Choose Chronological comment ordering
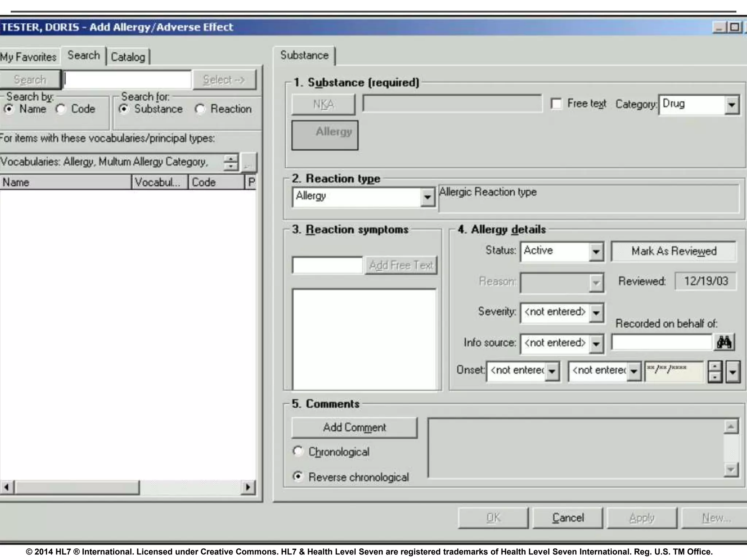The height and width of the screenshot is (560, 747). 298,451
